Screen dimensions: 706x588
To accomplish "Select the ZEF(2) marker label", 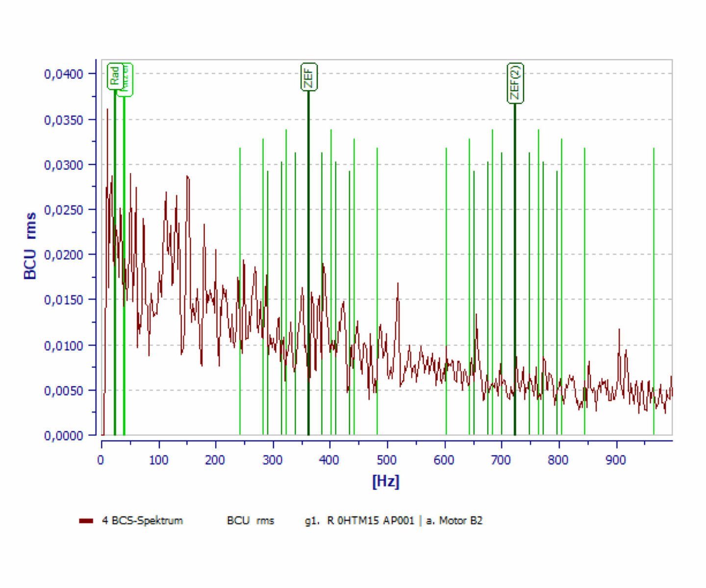I will 515,83.
